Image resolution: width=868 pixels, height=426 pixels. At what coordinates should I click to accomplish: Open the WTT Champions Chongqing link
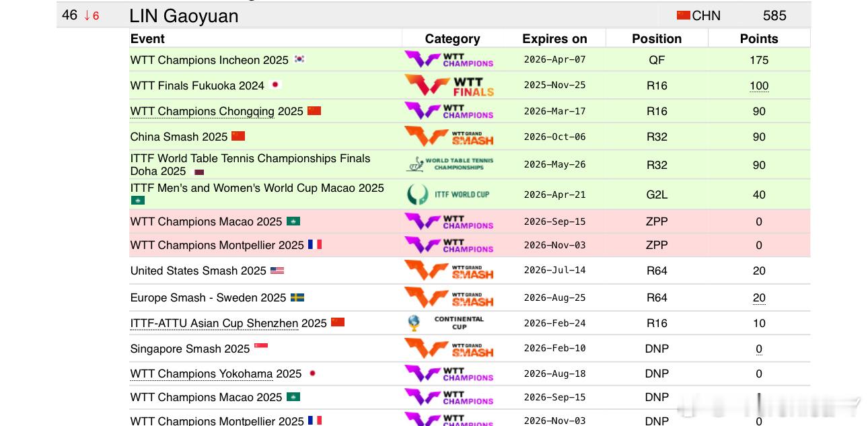point(203,111)
